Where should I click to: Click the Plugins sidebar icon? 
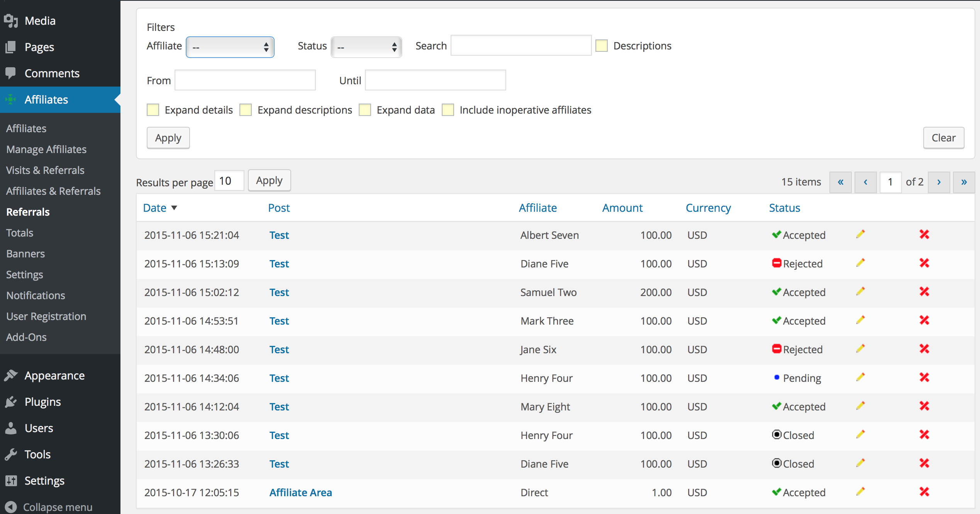[x=11, y=402]
